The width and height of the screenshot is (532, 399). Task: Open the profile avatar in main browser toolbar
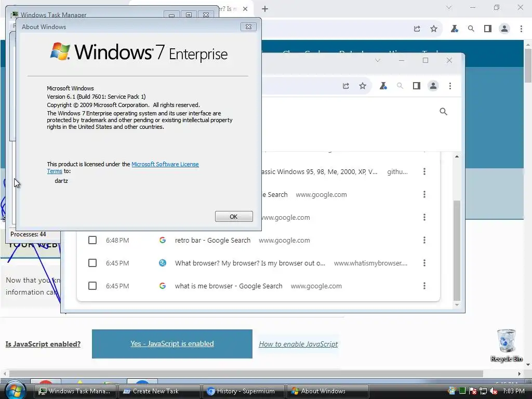click(504, 29)
